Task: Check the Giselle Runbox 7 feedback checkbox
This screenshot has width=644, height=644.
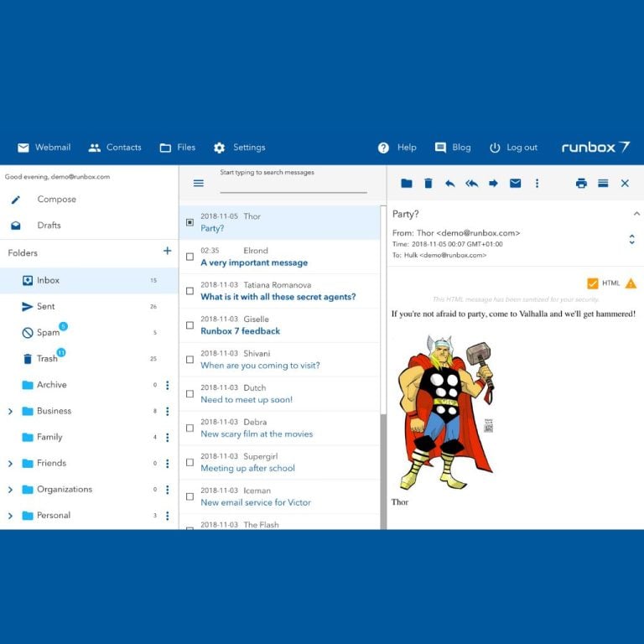Action: [x=190, y=325]
